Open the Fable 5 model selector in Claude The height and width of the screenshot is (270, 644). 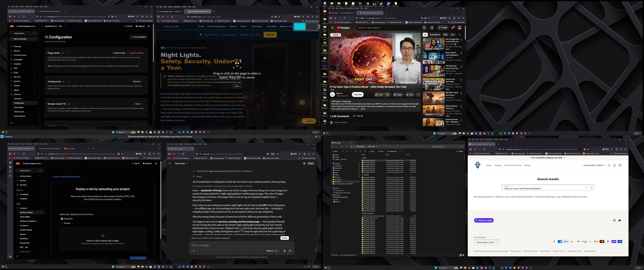[x=272, y=251]
